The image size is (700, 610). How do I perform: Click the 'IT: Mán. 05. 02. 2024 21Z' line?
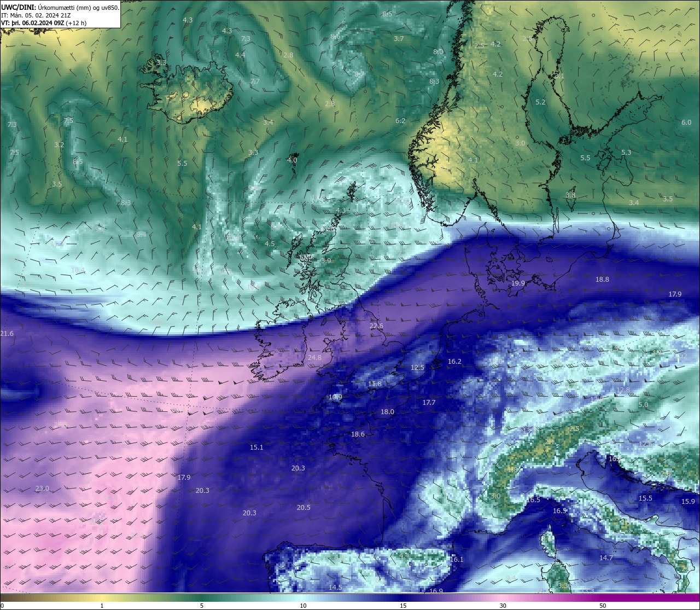click(36, 15)
